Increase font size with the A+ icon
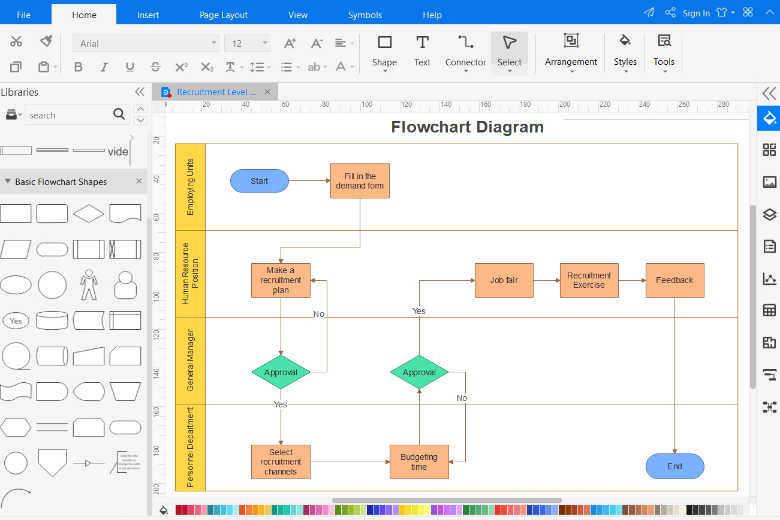780x520 pixels. tap(290, 43)
